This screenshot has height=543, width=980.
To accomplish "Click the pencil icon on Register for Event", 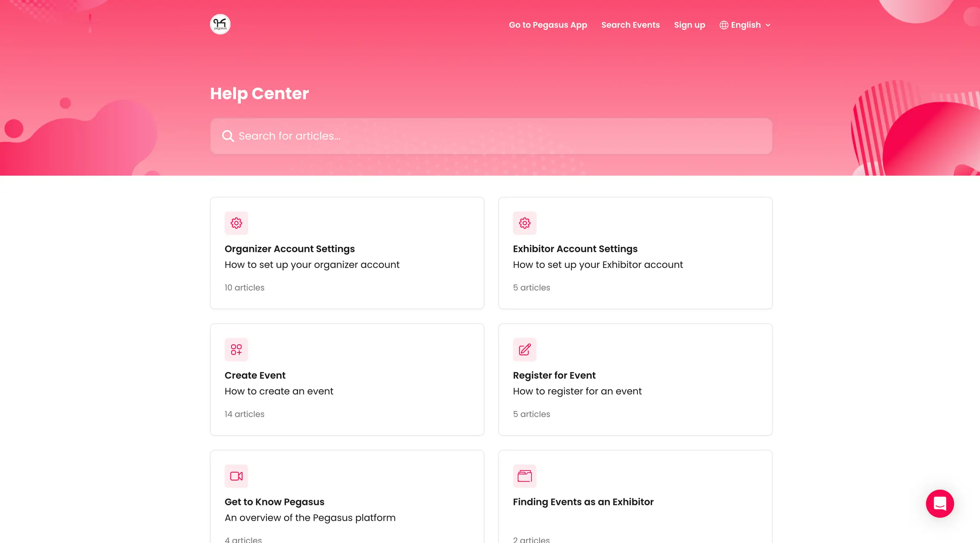I will coord(524,349).
